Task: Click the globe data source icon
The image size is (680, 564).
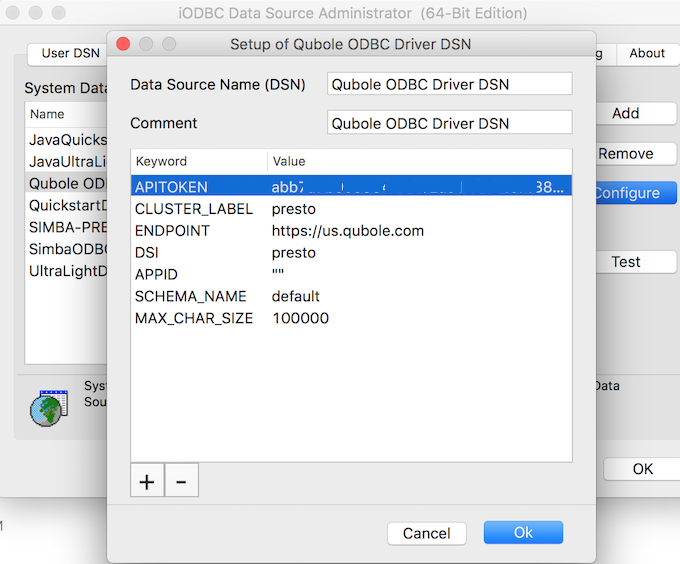Action: (x=49, y=408)
